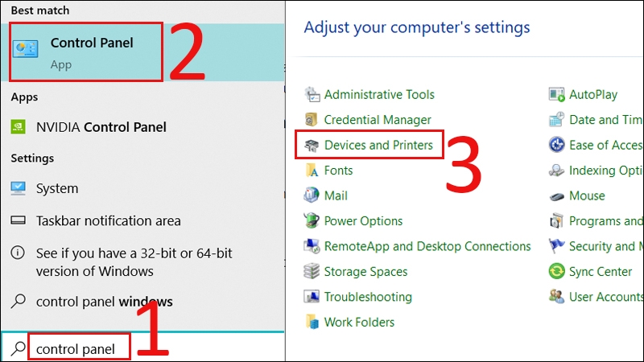Click the Mail icon
Viewport: 644px width, 362px height.
312,195
